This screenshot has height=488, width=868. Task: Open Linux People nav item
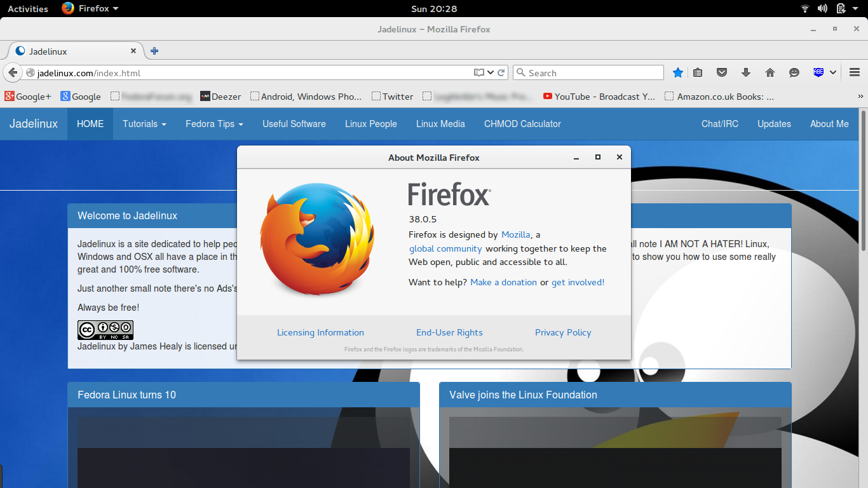point(371,124)
